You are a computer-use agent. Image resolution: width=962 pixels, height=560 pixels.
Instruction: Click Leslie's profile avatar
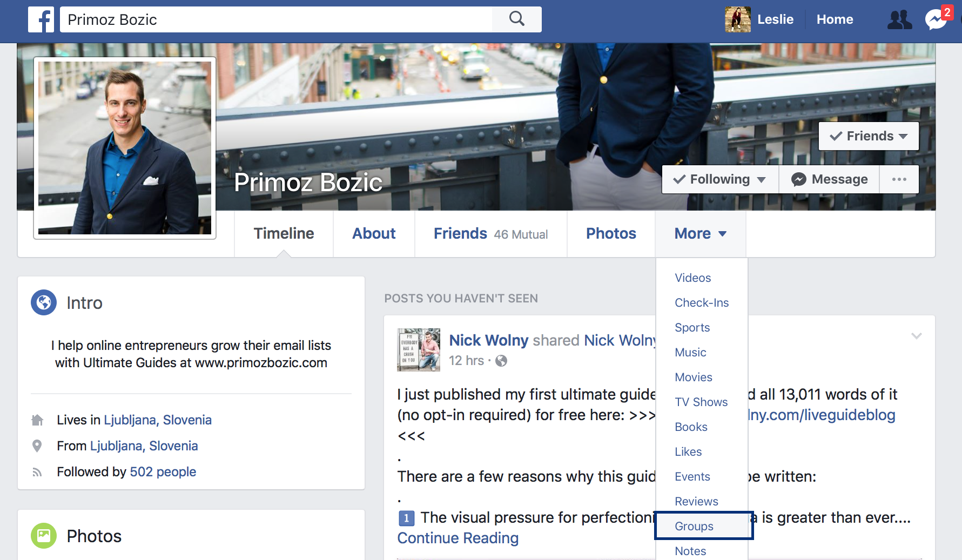(738, 19)
